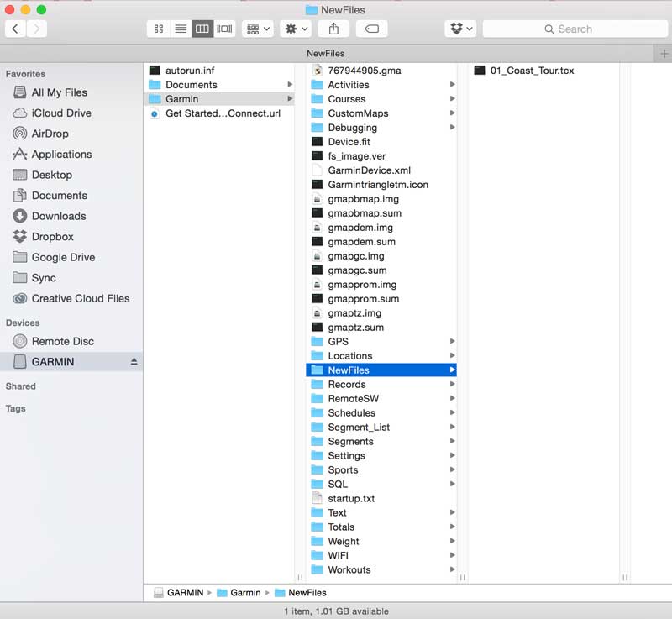672x619 pixels.
Task: Click GARMIN in the path bar
Action: pyautogui.click(x=179, y=592)
